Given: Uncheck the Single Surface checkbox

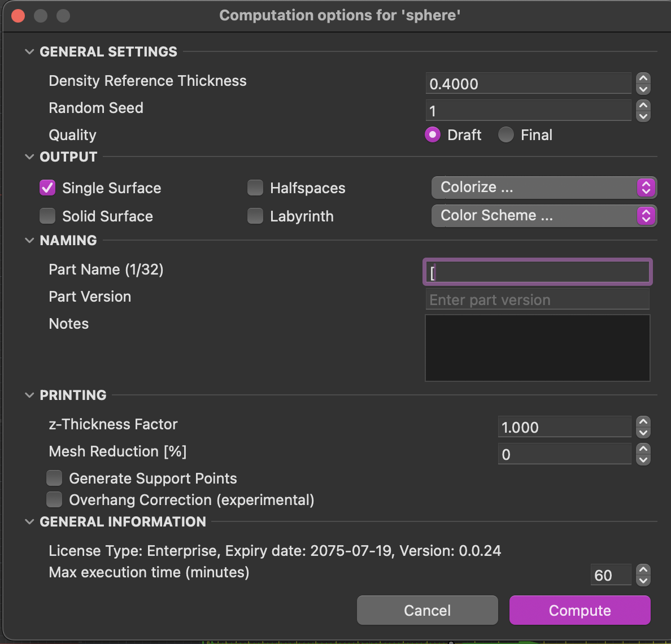Looking at the screenshot, I should (x=47, y=188).
